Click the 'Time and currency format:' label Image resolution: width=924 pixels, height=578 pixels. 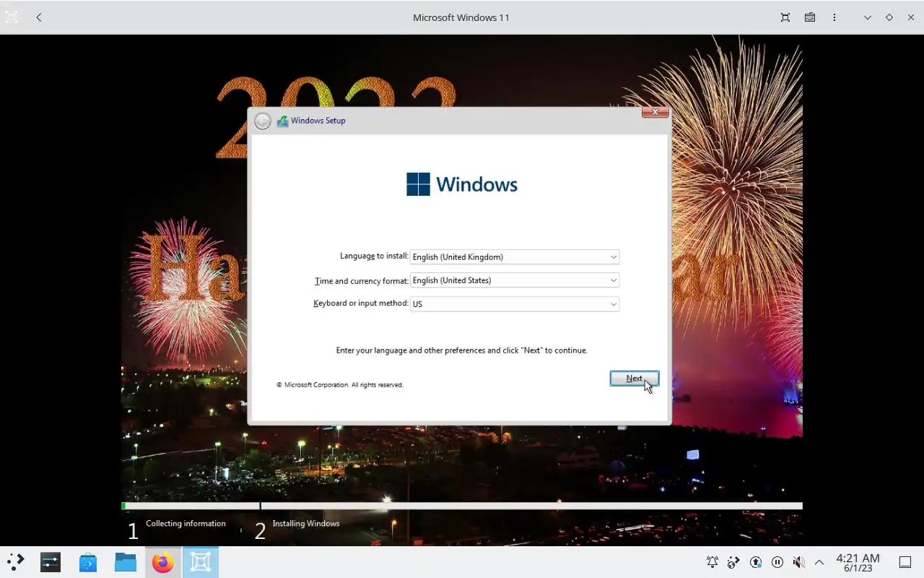click(x=362, y=280)
